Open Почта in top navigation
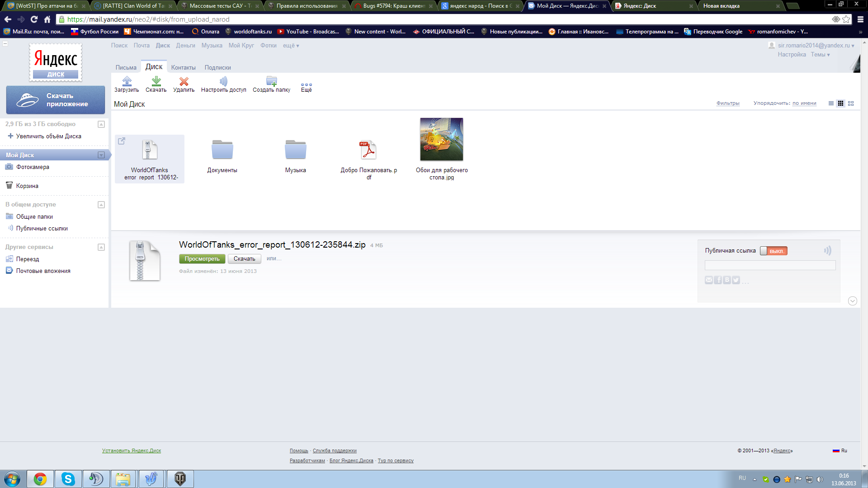This screenshot has height=488, width=868. (x=142, y=46)
